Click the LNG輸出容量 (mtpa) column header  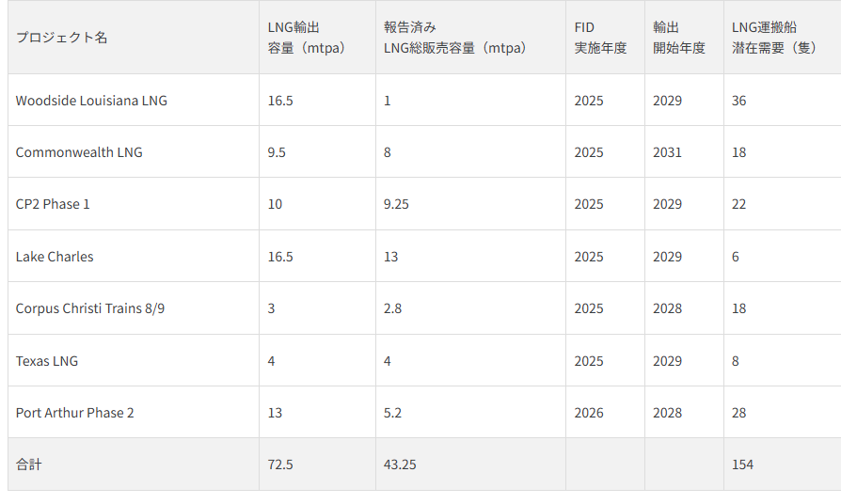pos(307,38)
